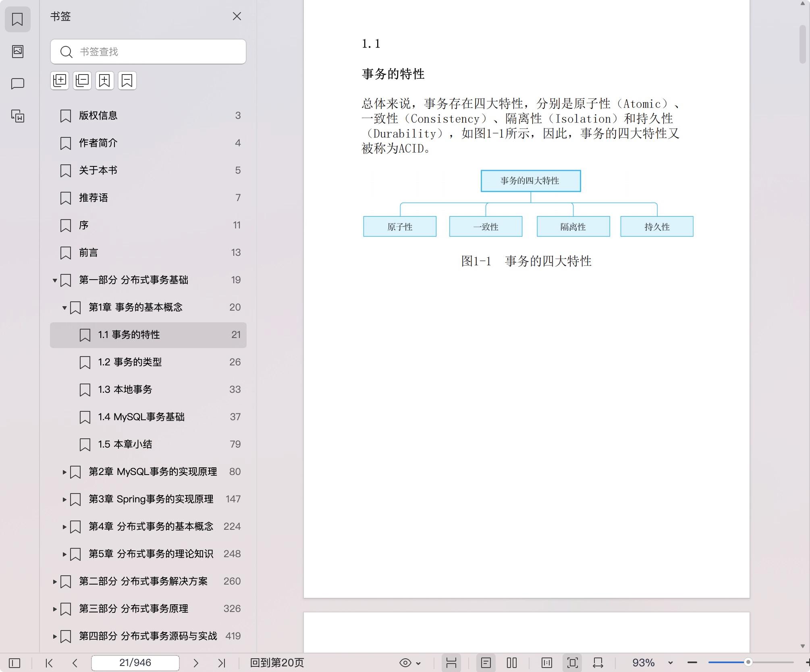The width and height of the screenshot is (810, 672).
Task: Go to the next page
Action: (x=196, y=663)
